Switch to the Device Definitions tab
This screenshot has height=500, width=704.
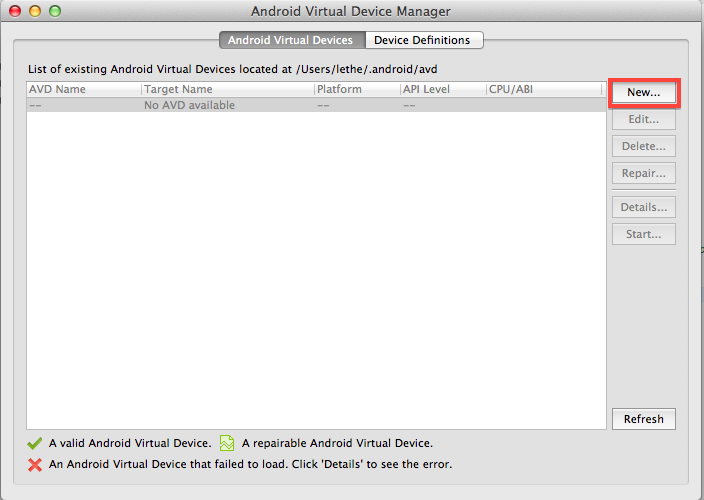coord(424,40)
